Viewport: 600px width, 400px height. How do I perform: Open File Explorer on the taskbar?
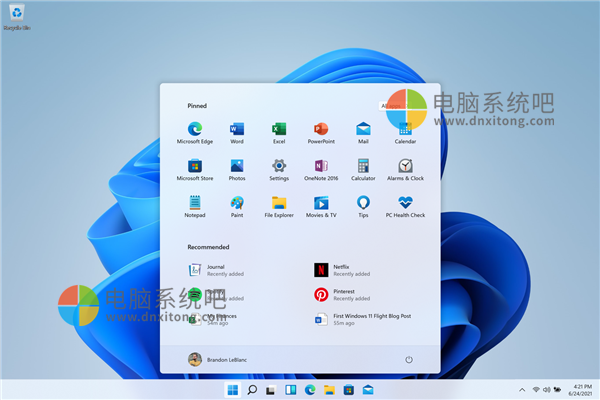[x=329, y=390]
